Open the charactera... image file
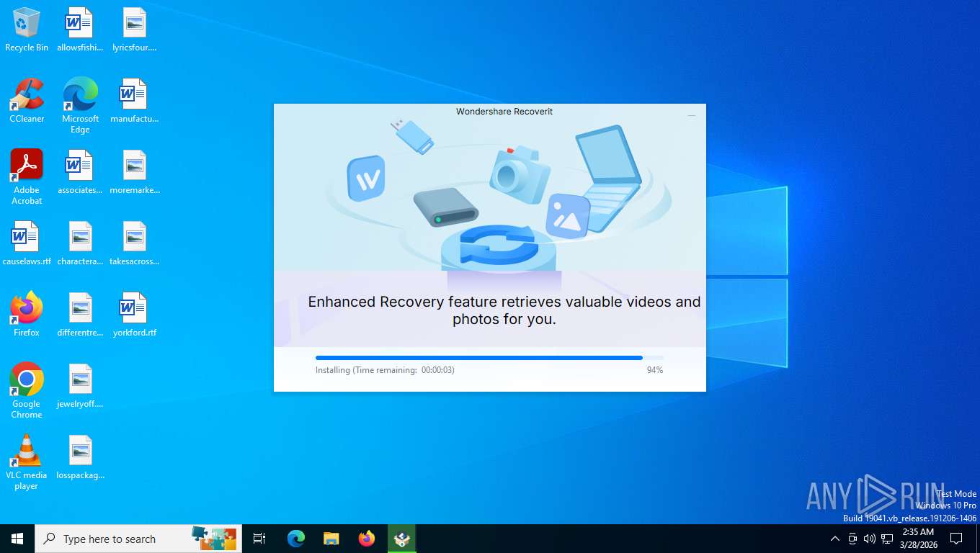This screenshot has height=553, width=980. tap(80, 243)
